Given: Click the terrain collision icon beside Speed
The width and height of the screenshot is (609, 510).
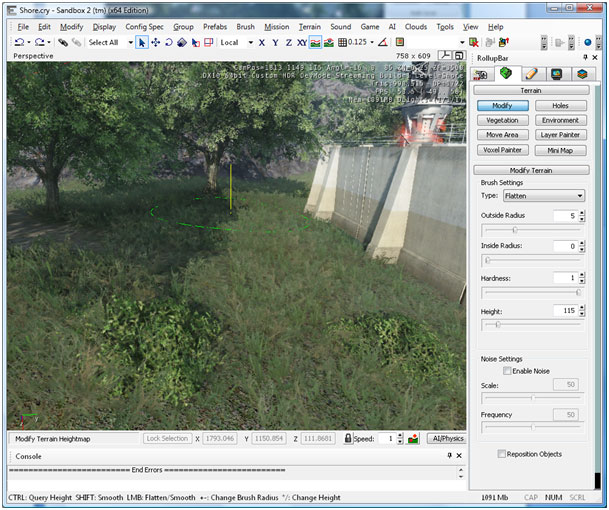Looking at the screenshot, I should click(x=413, y=439).
